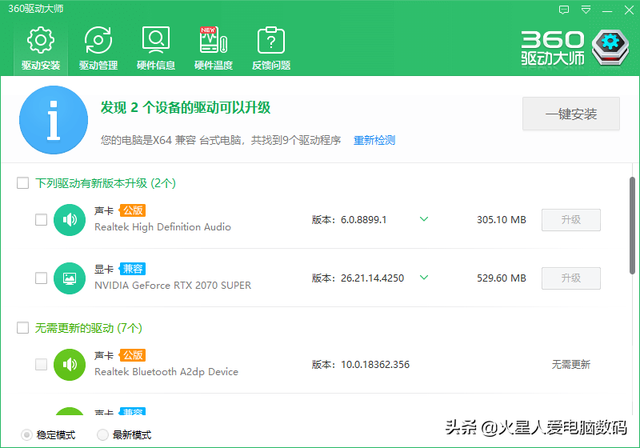Screen dimensions: 640x448
Task: Click the 无需更新的驱动 (7个) label
Action: (x=89, y=328)
